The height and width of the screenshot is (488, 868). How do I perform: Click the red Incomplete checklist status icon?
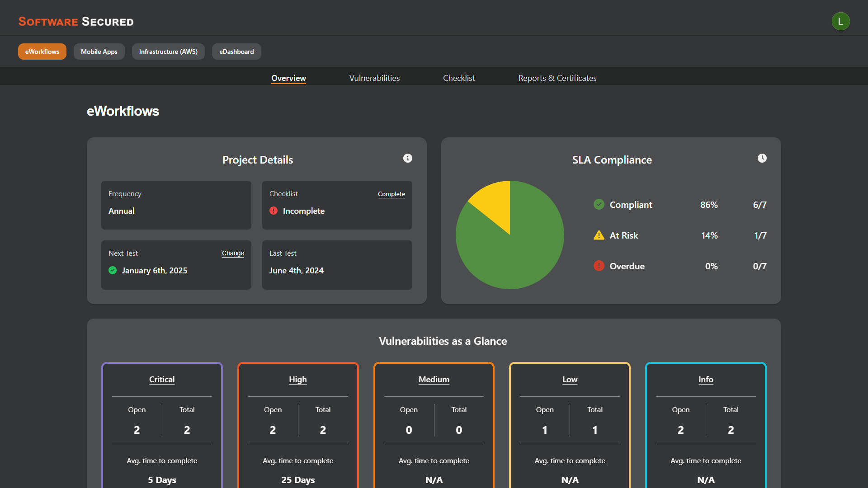[x=274, y=211]
